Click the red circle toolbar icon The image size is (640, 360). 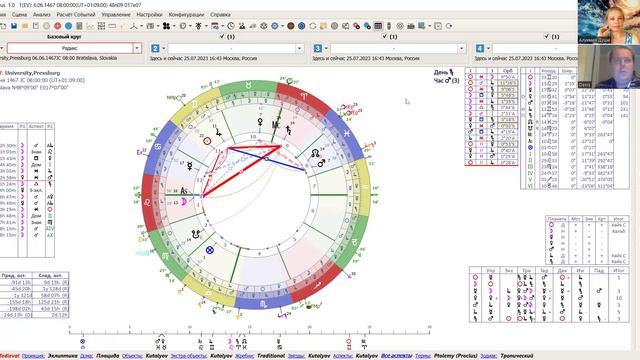[x=58, y=26]
